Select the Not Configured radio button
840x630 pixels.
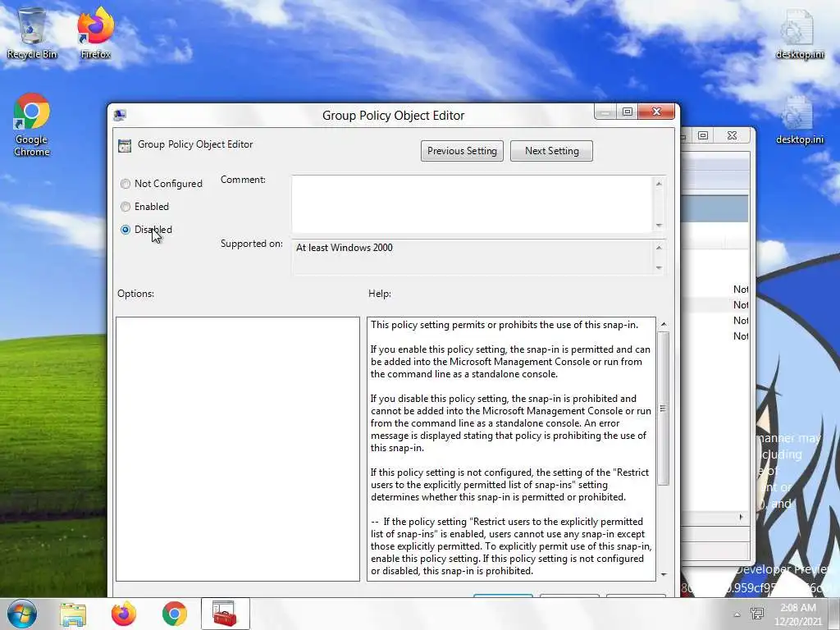point(126,184)
